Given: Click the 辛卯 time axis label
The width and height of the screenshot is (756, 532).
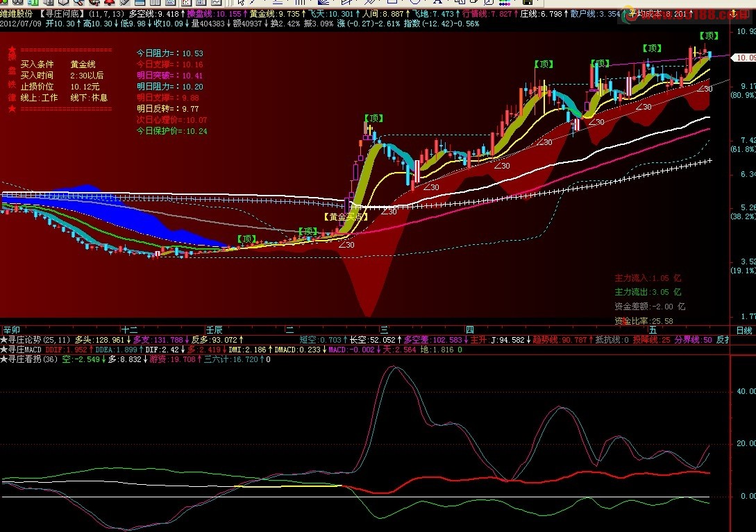Looking at the screenshot, I should [x=12, y=330].
